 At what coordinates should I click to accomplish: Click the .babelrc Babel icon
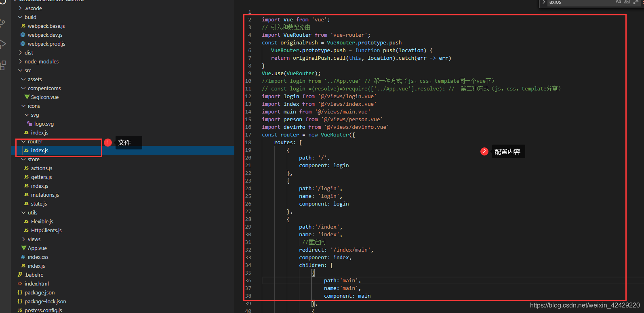(x=20, y=275)
